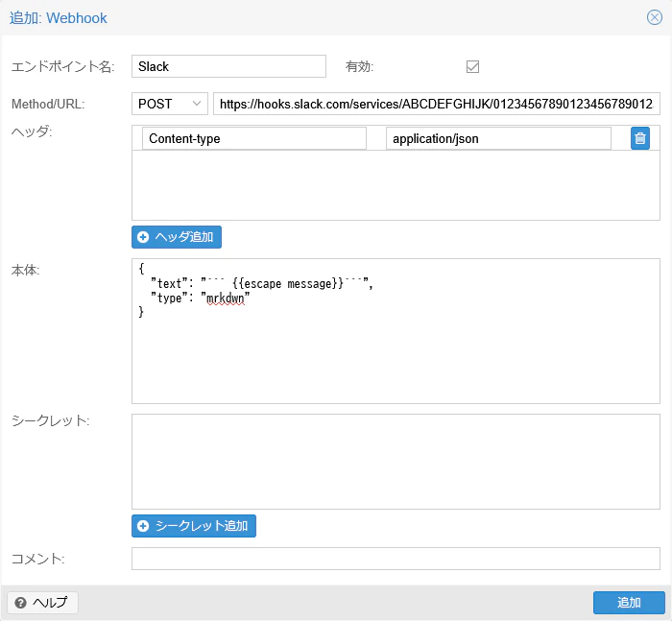Click the Method/URL label
The width and height of the screenshot is (672, 621).
48,105
